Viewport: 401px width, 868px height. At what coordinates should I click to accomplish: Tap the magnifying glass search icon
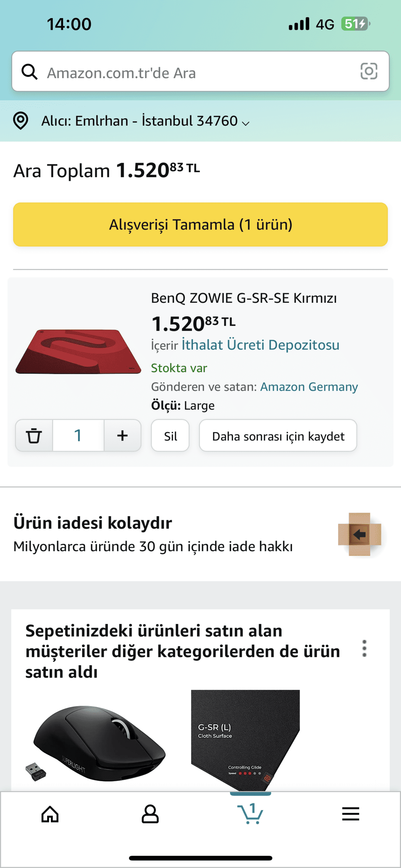(x=29, y=72)
